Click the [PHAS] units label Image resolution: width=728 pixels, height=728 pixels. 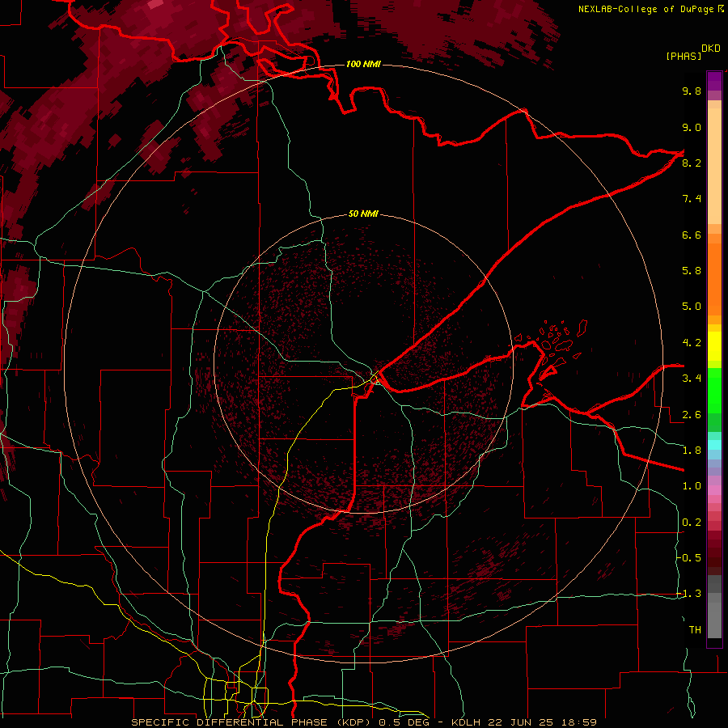tap(684, 57)
